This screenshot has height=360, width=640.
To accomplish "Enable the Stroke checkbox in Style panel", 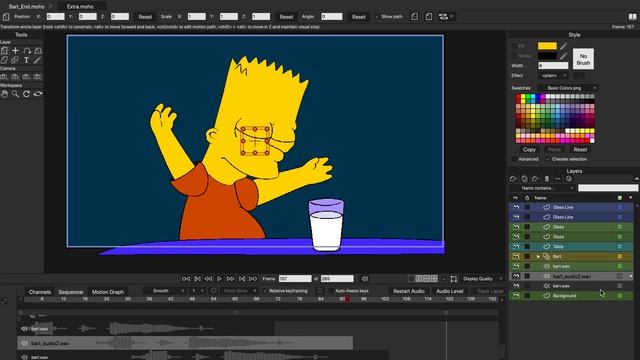I will pyautogui.click(x=514, y=56).
